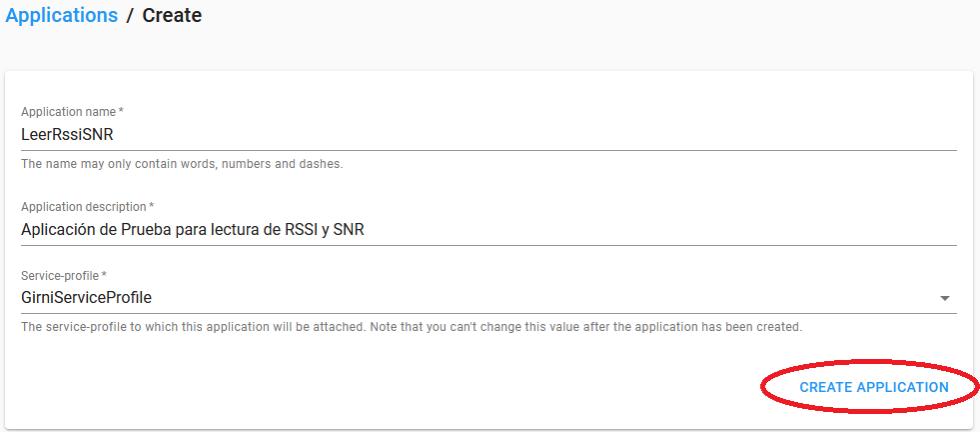Click the Service-profile dropdown arrow
Viewport: 980px width, 432px height.
(944, 298)
